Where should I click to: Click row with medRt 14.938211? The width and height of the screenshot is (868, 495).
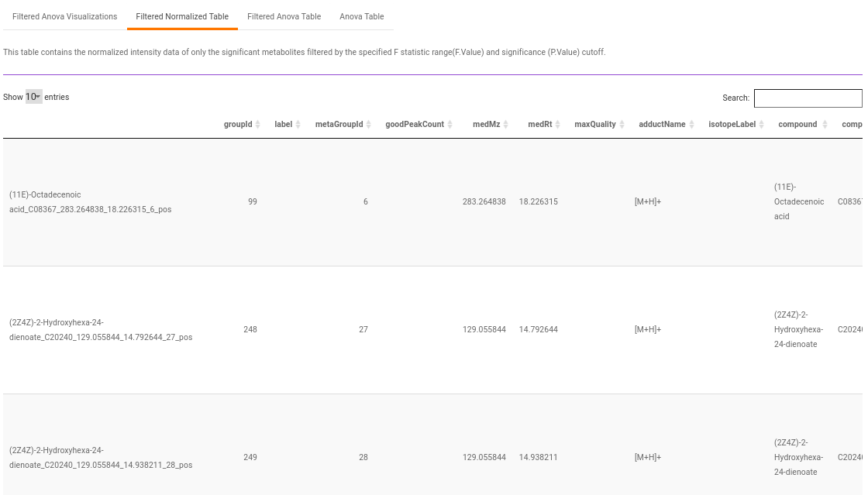pyautogui.click(x=433, y=445)
